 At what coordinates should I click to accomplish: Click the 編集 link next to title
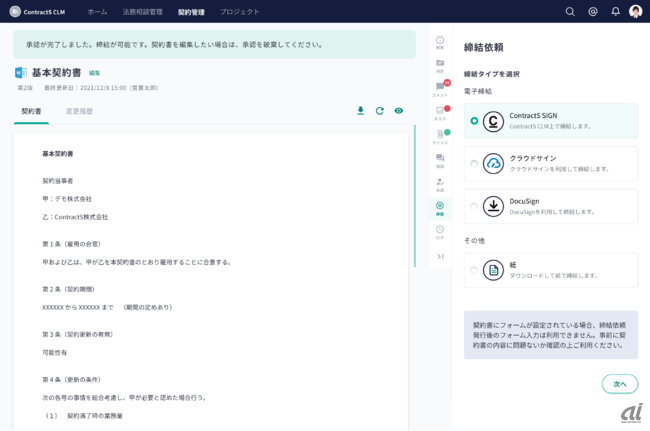pyautogui.click(x=94, y=73)
